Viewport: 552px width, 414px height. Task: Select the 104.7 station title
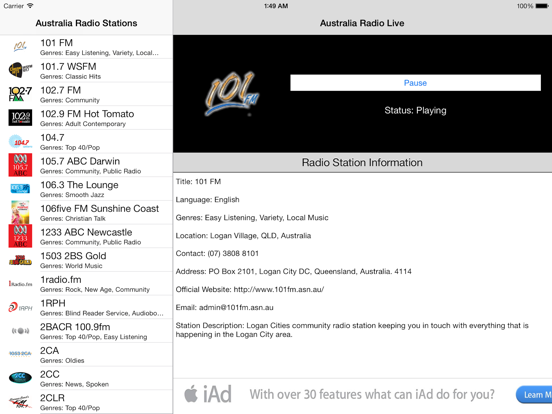pos(52,137)
